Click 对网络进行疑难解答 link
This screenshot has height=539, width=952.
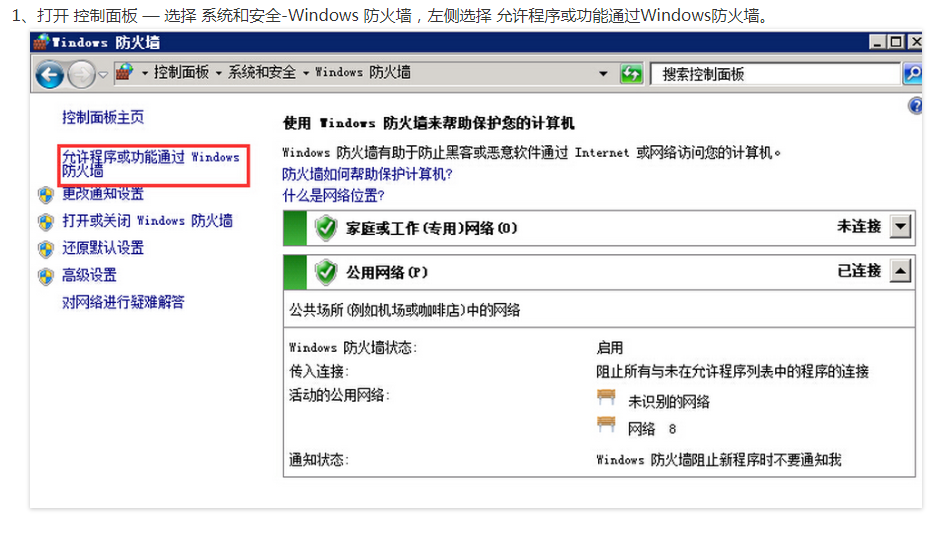123,302
